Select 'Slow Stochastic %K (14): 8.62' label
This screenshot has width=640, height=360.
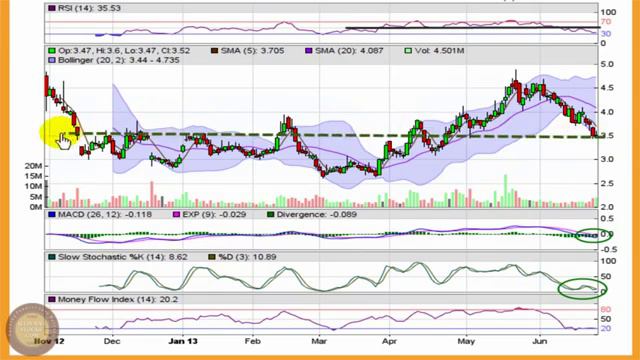123,257
